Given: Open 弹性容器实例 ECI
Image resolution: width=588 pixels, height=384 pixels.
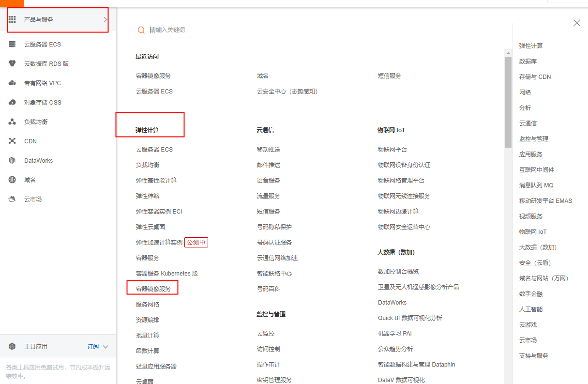Looking at the screenshot, I should point(159,212).
